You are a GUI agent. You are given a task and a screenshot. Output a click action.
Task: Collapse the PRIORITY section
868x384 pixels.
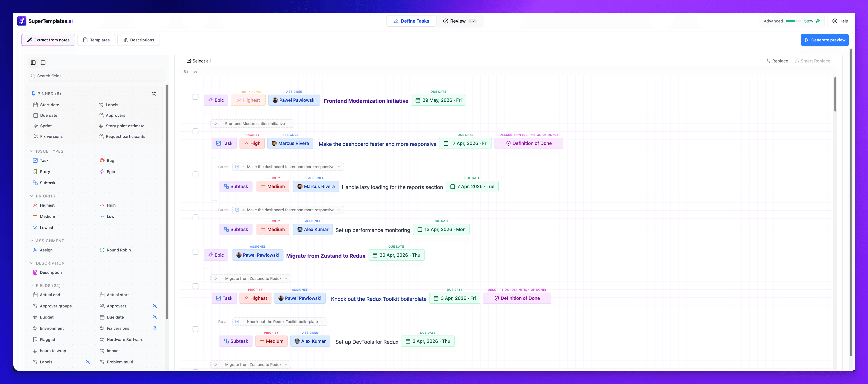(32, 196)
